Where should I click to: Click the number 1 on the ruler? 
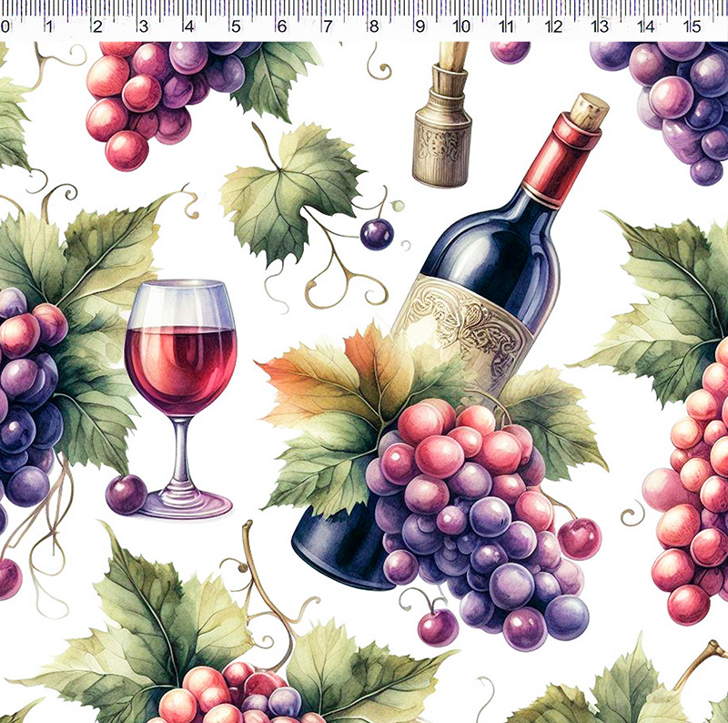point(49,27)
